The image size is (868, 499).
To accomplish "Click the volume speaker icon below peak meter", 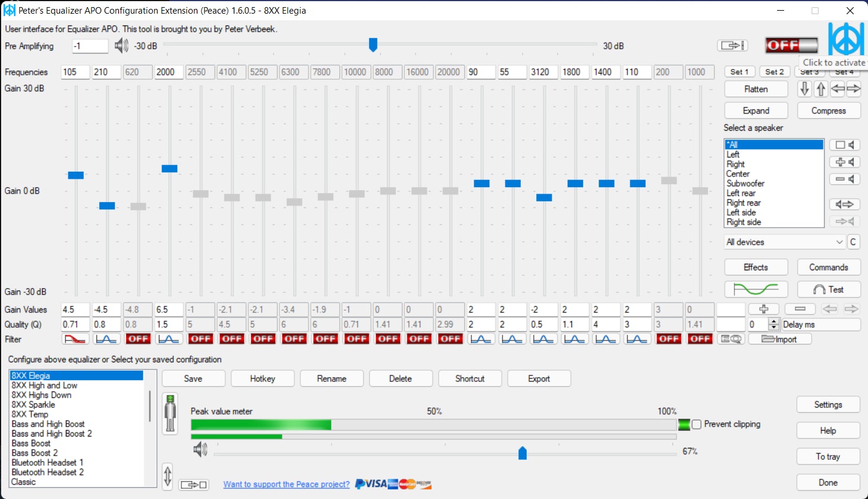I will coord(200,450).
